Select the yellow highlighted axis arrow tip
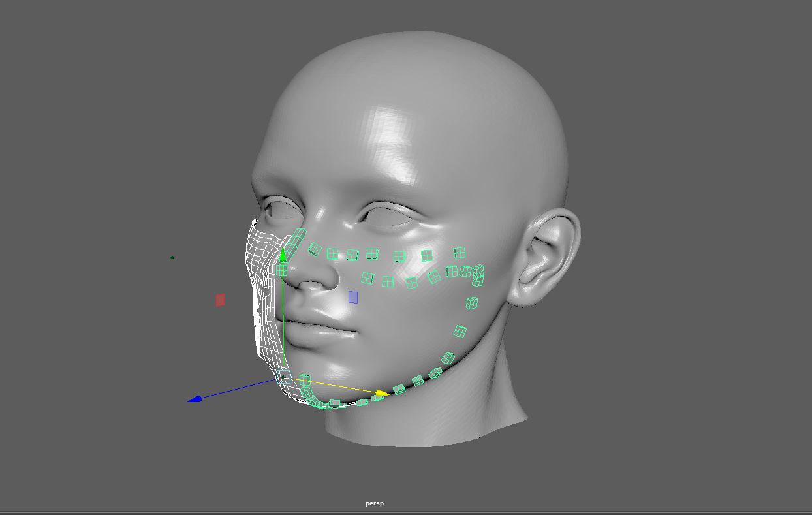 [381, 393]
